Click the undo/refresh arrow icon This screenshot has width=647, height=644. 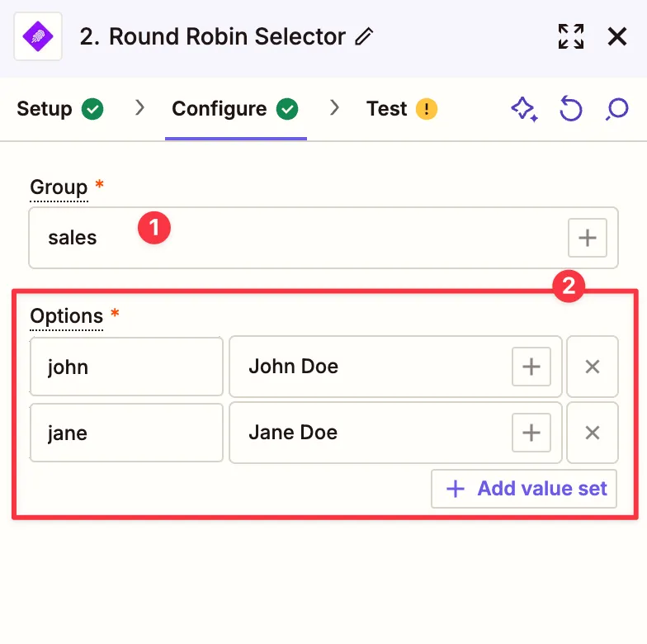coord(570,109)
